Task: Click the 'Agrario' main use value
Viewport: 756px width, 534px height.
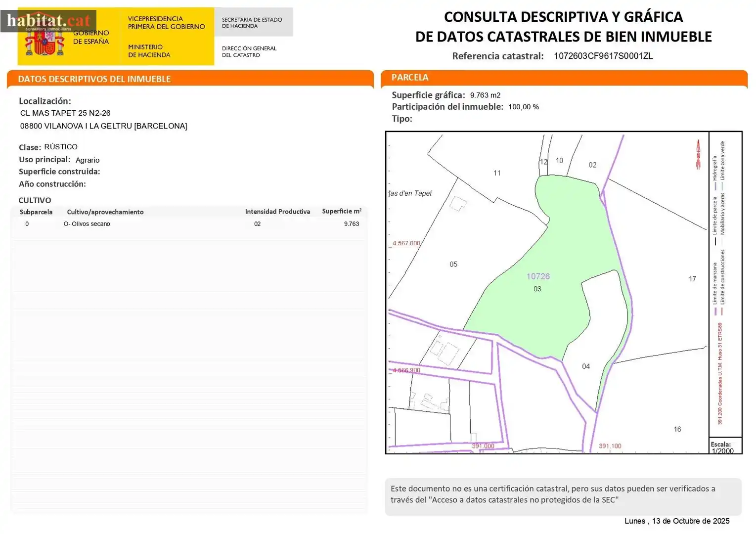Action: click(88, 160)
